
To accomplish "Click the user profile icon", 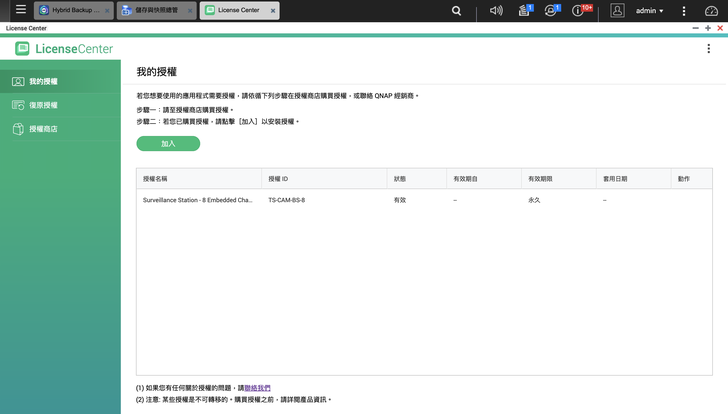I will click(x=617, y=11).
